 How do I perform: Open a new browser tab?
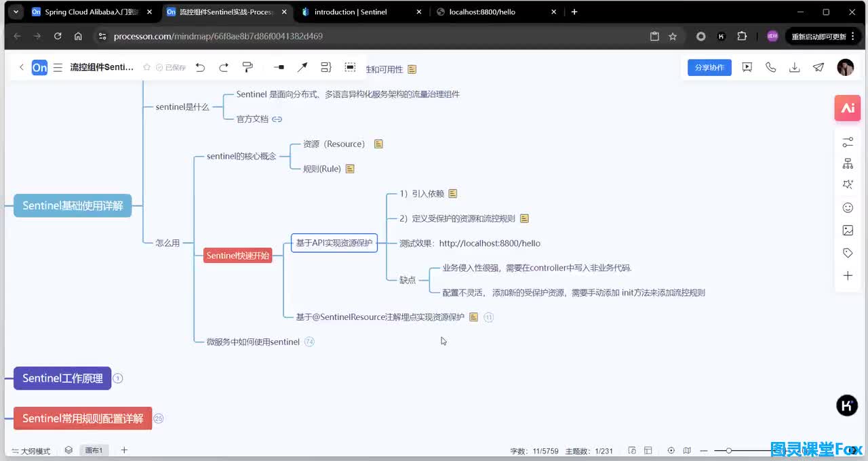574,12
